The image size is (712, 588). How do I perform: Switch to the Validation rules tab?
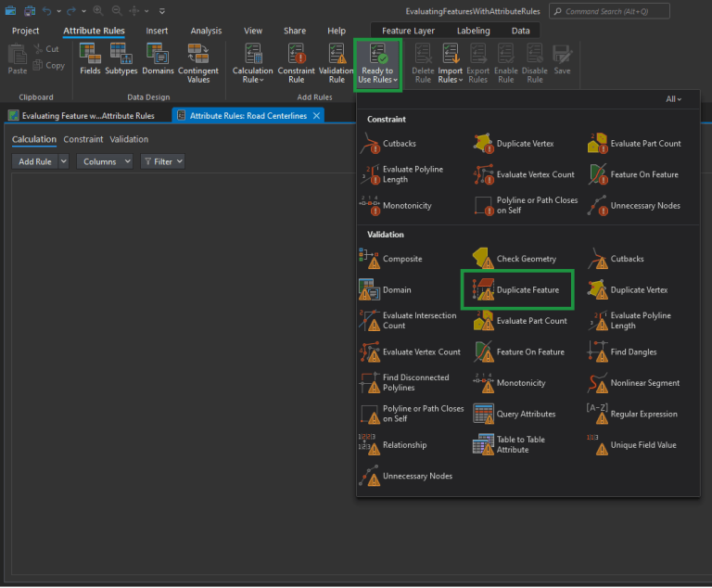click(129, 139)
